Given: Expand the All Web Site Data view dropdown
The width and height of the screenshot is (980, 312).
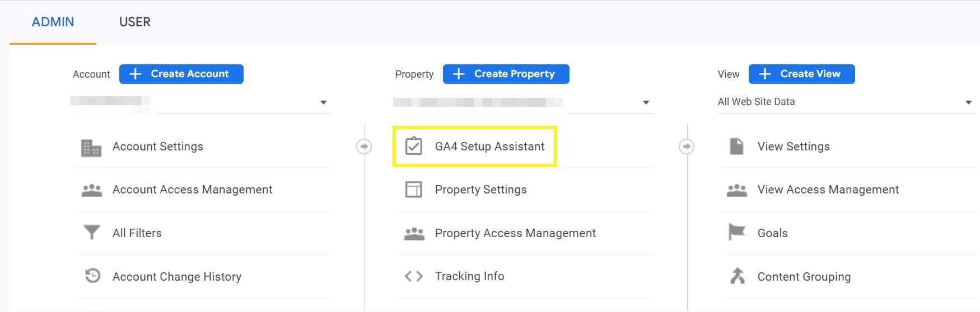Looking at the screenshot, I should pos(846,102).
